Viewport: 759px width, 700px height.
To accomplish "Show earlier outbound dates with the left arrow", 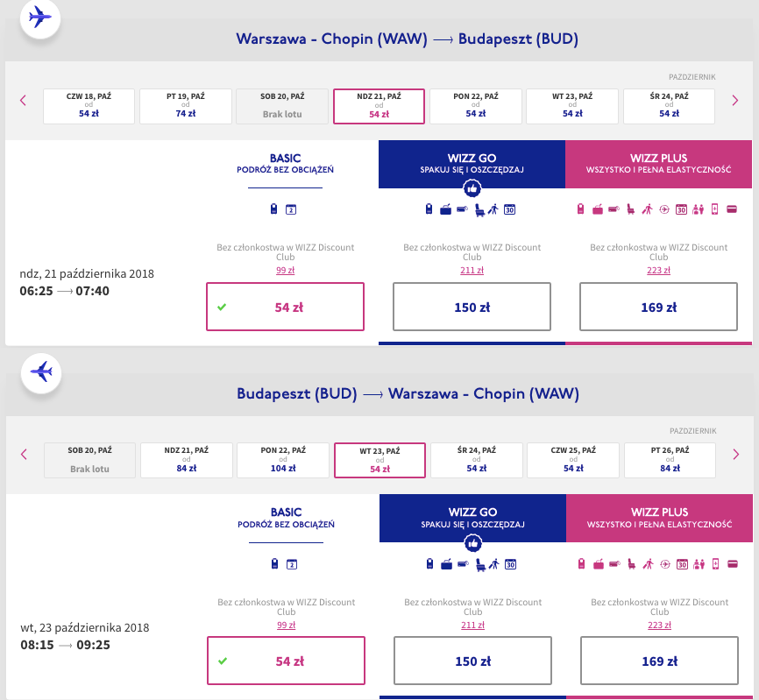I will tap(23, 101).
